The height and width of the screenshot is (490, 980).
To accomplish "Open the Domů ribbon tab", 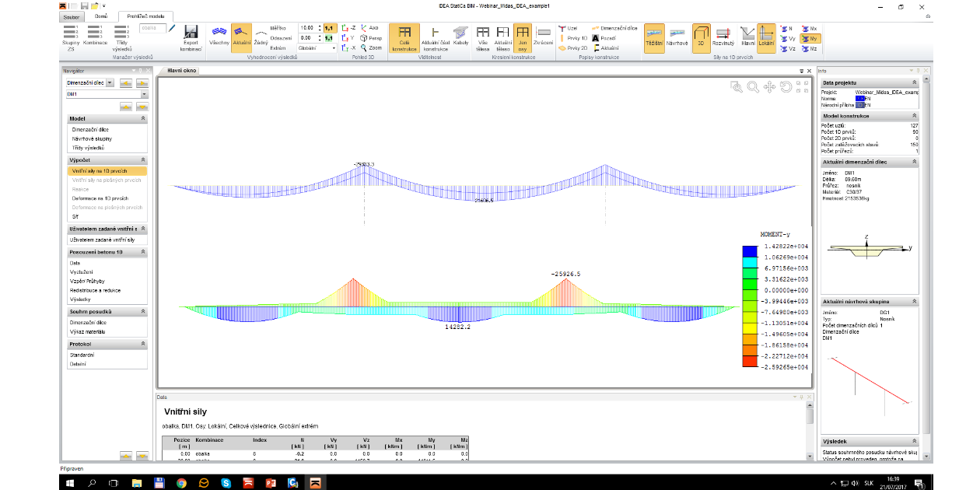I will 101,16.
